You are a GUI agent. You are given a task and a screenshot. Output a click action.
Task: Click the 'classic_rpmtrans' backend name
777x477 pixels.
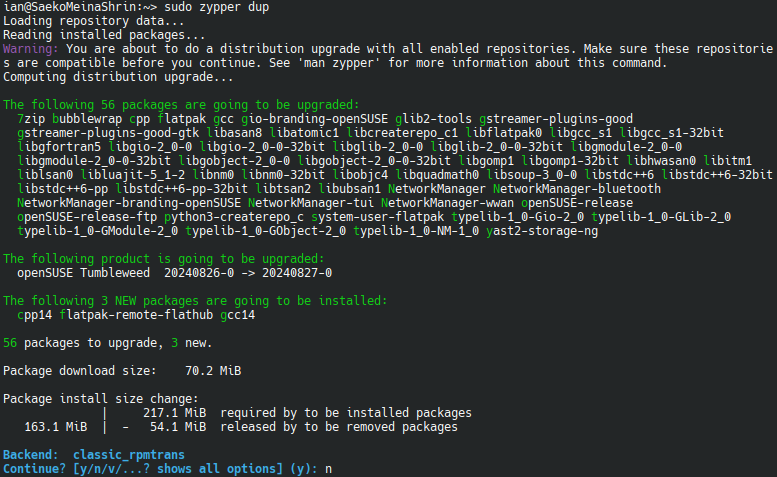click(129, 455)
